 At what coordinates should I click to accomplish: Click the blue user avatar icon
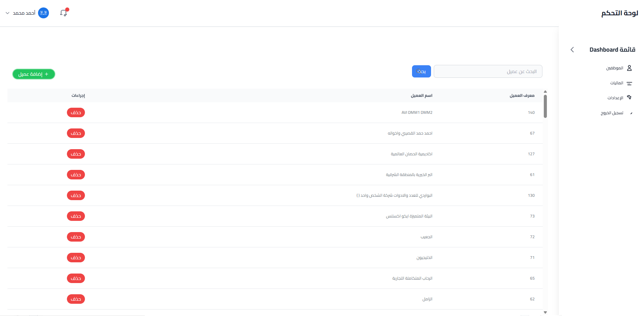43,13
